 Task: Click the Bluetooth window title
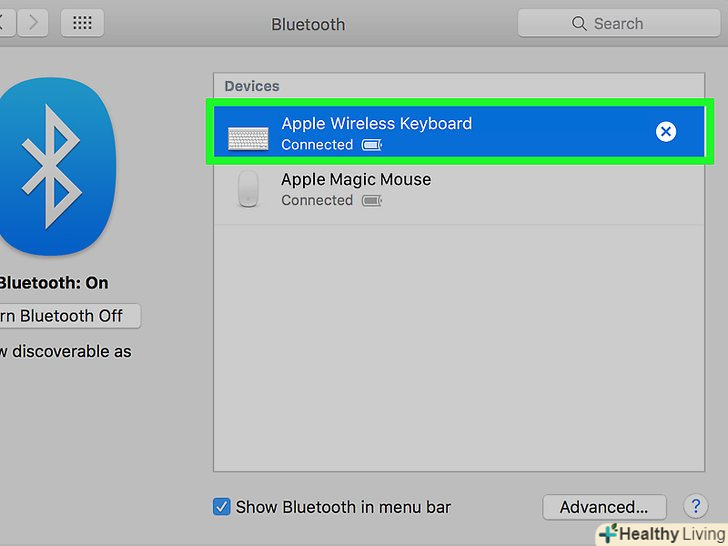(x=308, y=24)
